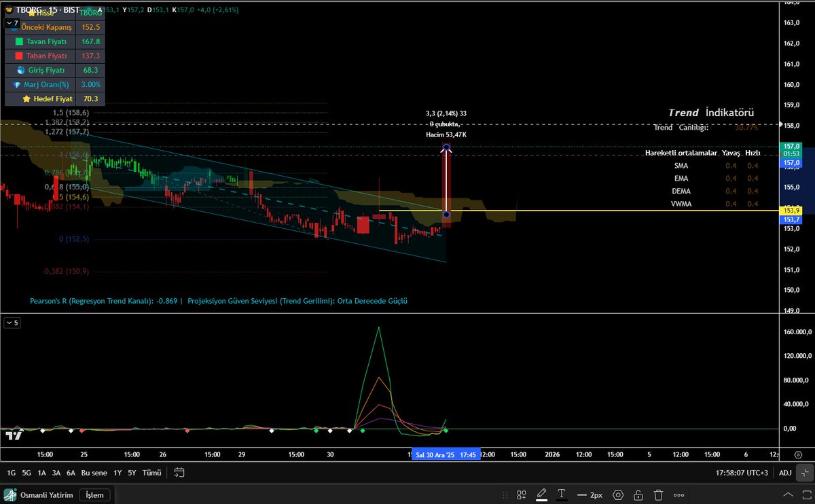The image size is (815, 504).
Task: Click the Taban Fiyatı value 137.3
Action: (90, 56)
